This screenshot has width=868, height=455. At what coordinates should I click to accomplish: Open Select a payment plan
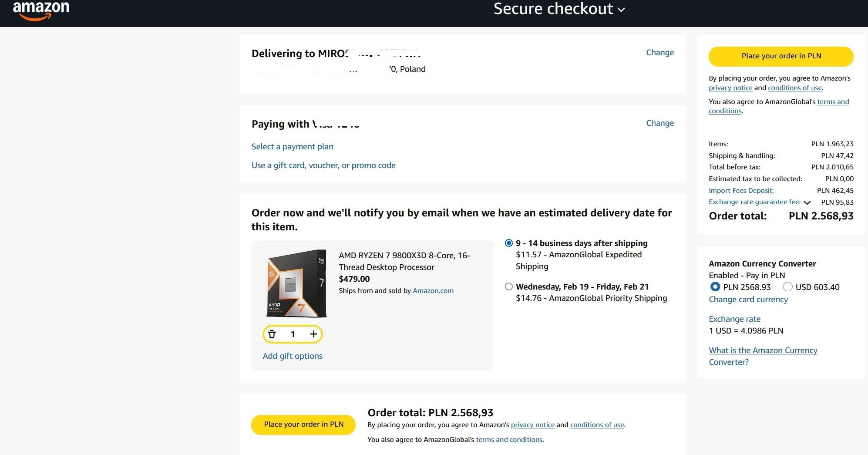coord(293,147)
